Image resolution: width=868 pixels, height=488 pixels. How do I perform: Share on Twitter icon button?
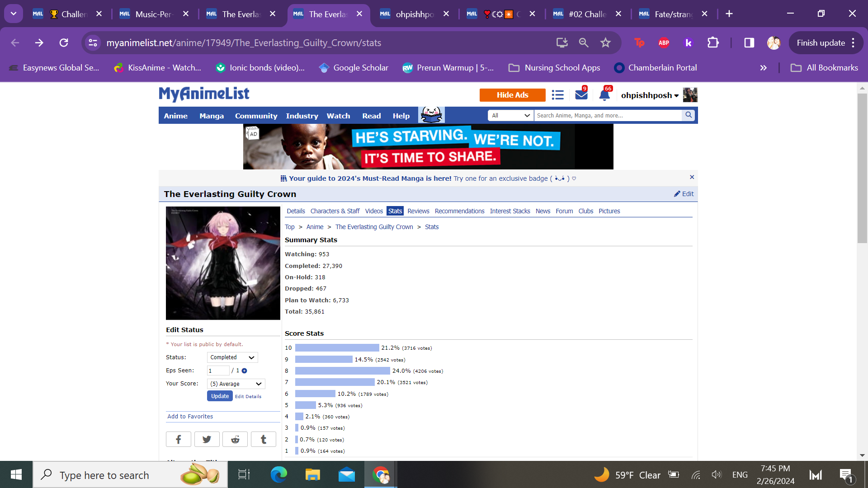[x=207, y=439]
